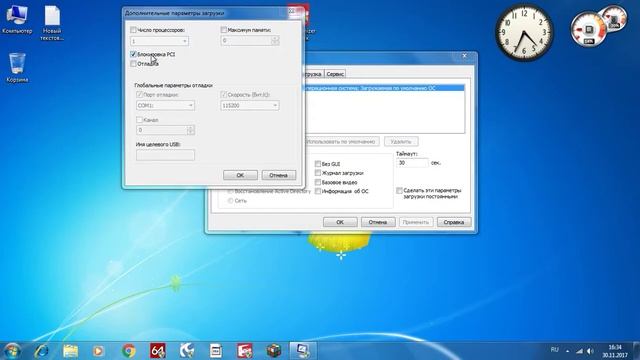This screenshot has height=360, width=640.
Task: Click the Использовать по умолчанию button
Action: click(x=341, y=142)
